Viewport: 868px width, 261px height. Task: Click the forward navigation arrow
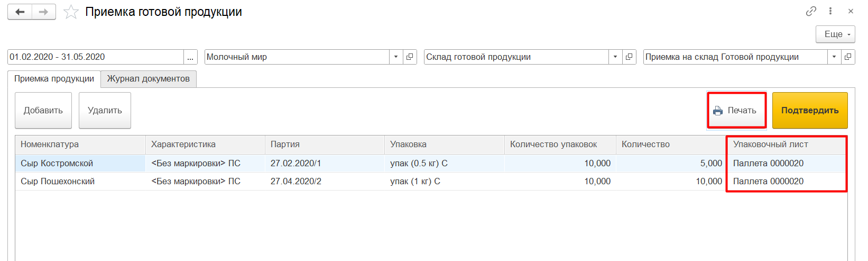tap(44, 12)
